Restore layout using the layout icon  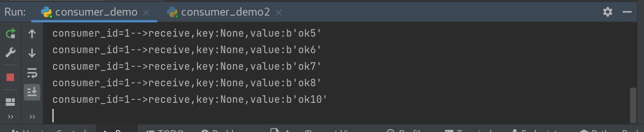(11, 102)
